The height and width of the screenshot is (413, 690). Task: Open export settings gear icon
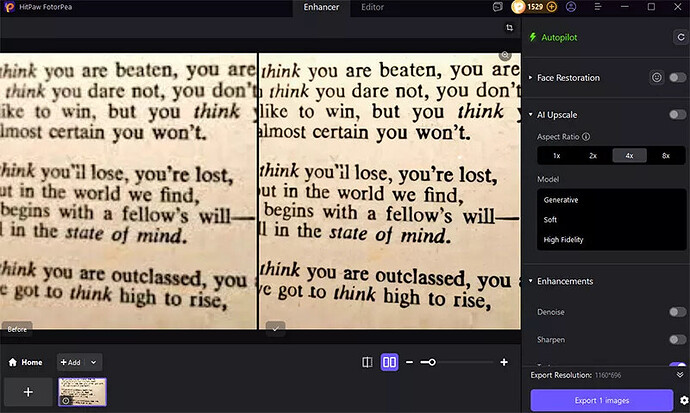(x=683, y=400)
